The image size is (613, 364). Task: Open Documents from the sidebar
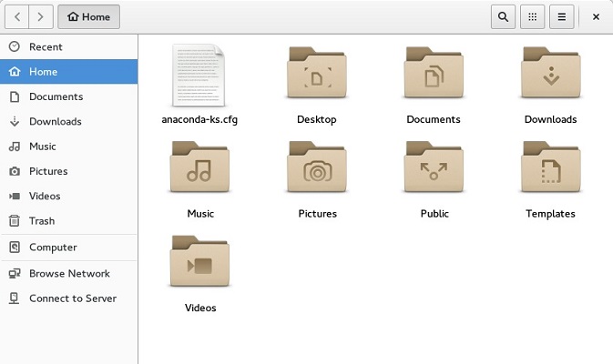click(56, 96)
